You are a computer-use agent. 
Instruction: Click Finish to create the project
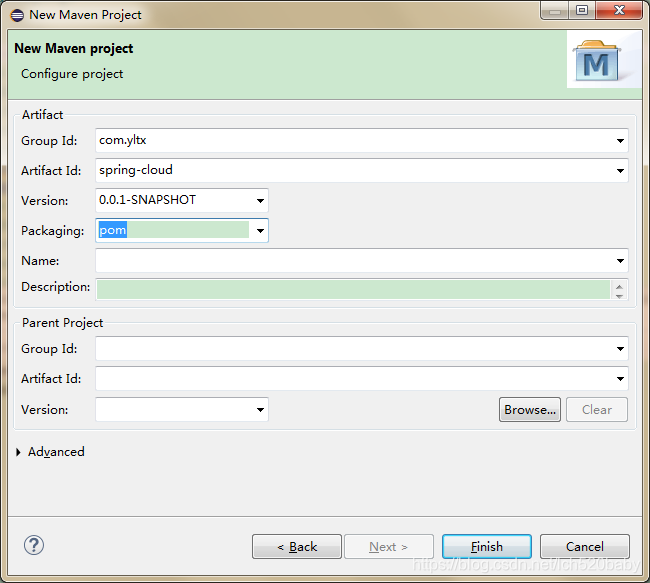(x=487, y=547)
